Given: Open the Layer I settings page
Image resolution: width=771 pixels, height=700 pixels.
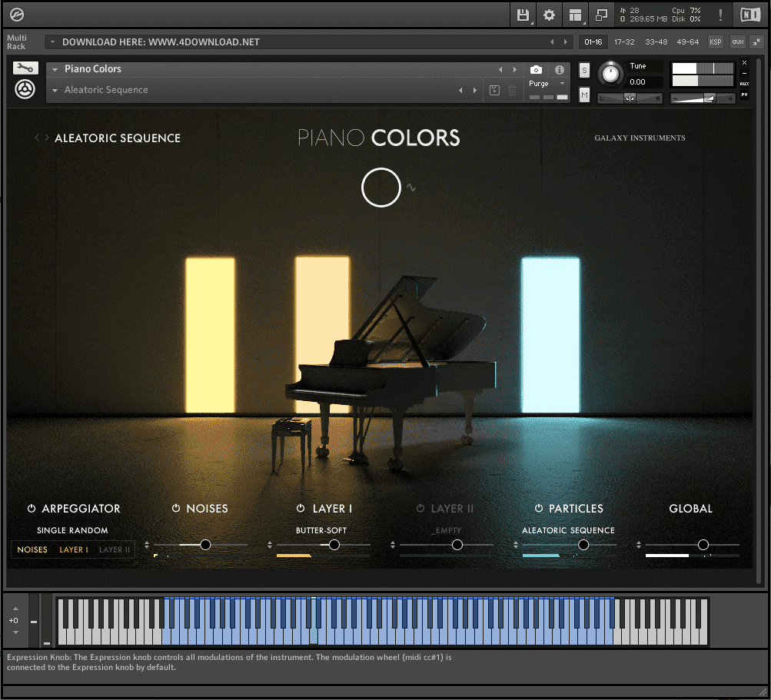Looking at the screenshot, I should point(332,508).
